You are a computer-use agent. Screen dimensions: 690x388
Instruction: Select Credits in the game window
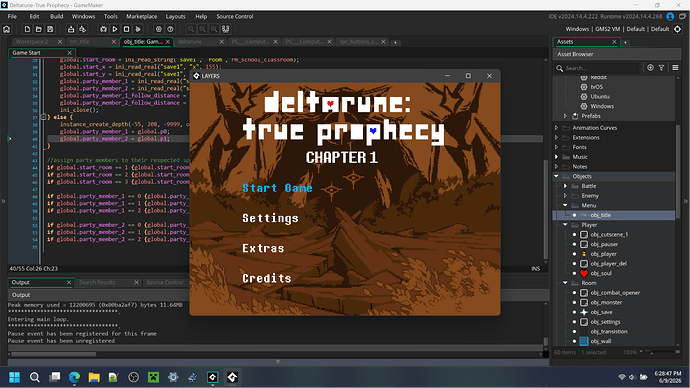pos(267,278)
